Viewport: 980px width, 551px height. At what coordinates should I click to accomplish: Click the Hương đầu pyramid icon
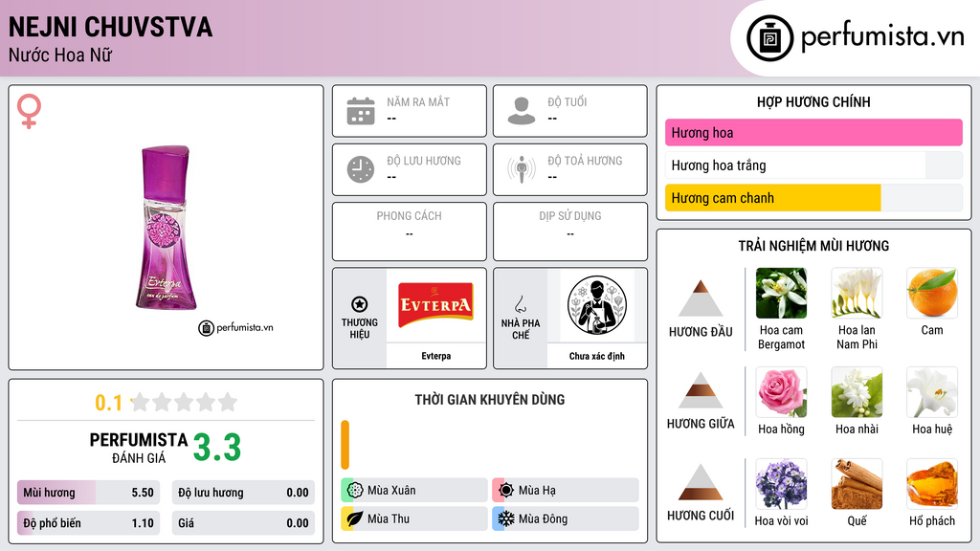(x=701, y=298)
